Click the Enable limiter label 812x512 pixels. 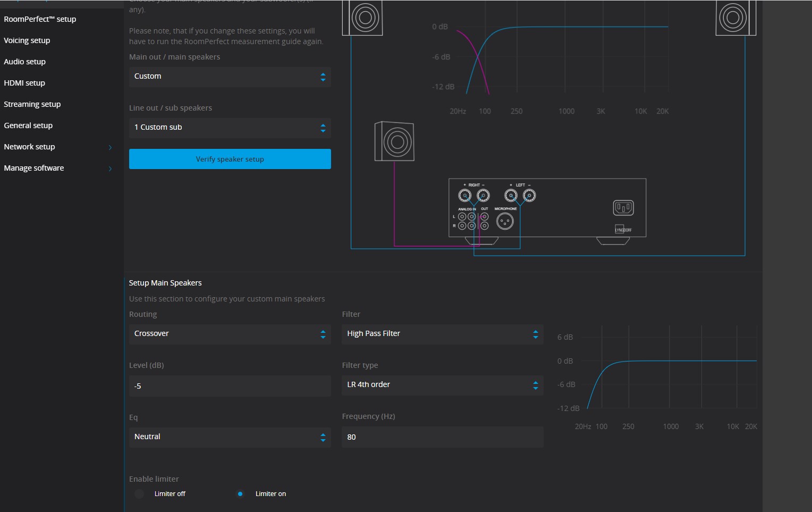[154, 479]
